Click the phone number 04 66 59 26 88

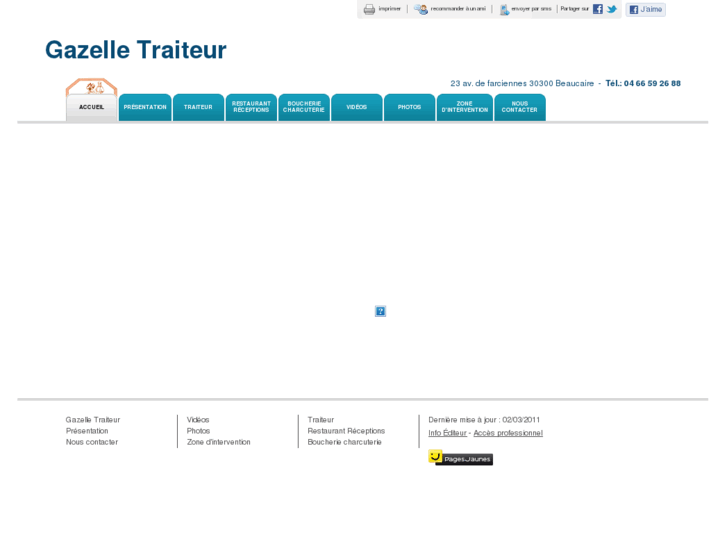(652, 83)
